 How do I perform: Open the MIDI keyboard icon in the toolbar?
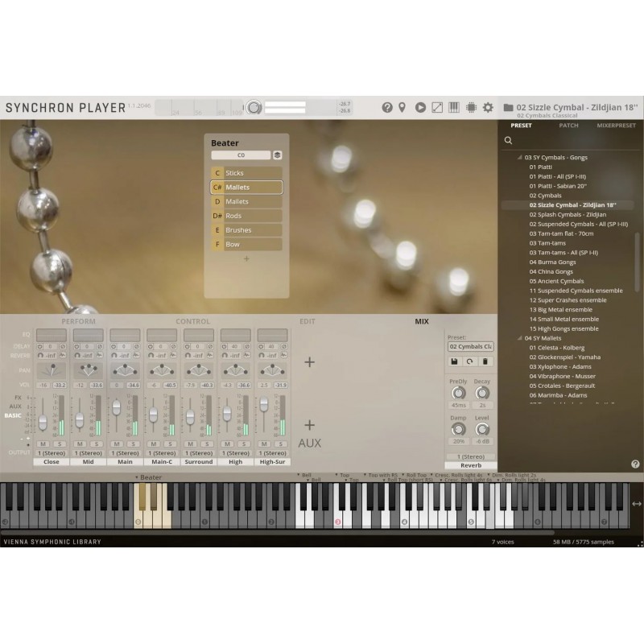(455, 107)
